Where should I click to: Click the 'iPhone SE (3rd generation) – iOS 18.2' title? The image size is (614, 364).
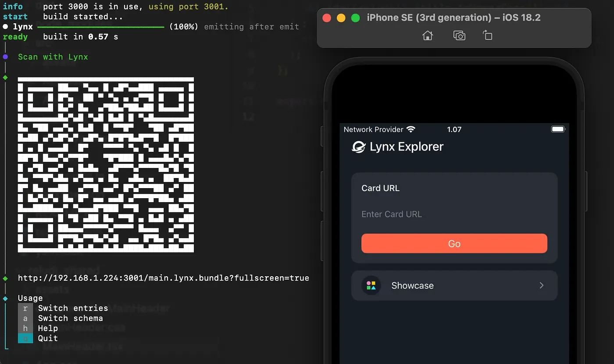453,18
